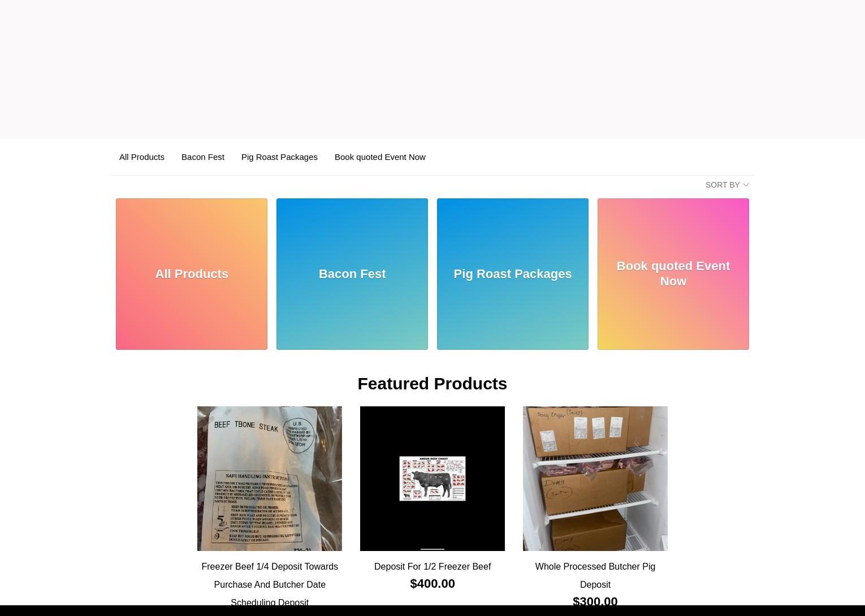
Task: Open the Bacon Fest blue category tile
Action: click(x=352, y=274)
